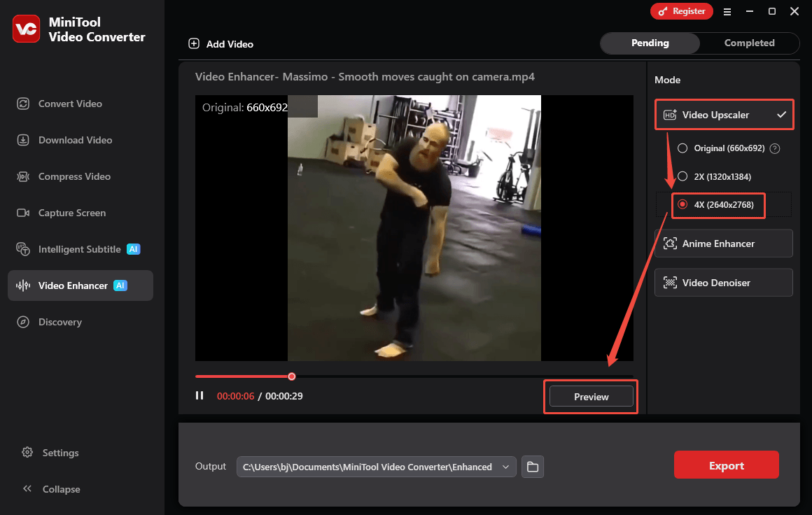
Task: Minimize the MiniTool window
Action: coord(749,11)
